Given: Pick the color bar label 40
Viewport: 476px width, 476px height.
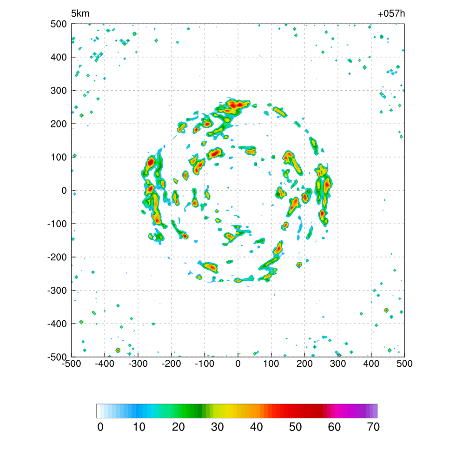Looking at the screenshot, I should [257, 427].
